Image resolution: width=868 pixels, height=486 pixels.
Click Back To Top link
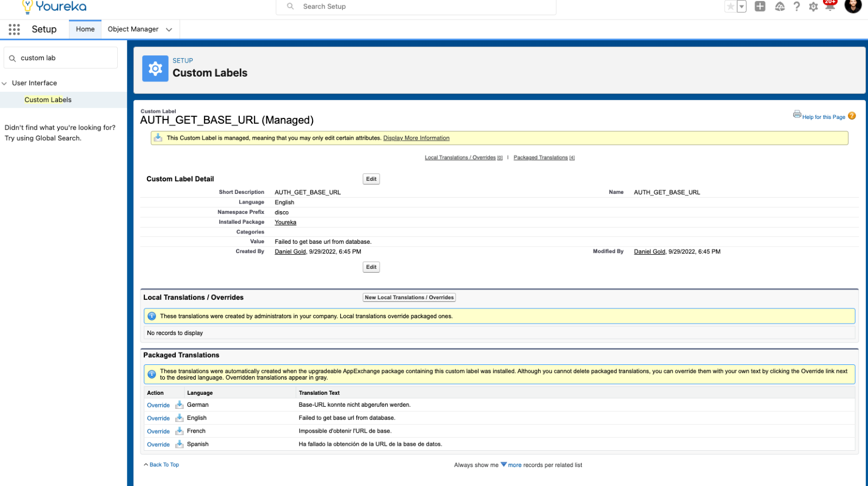coord(164,465)
